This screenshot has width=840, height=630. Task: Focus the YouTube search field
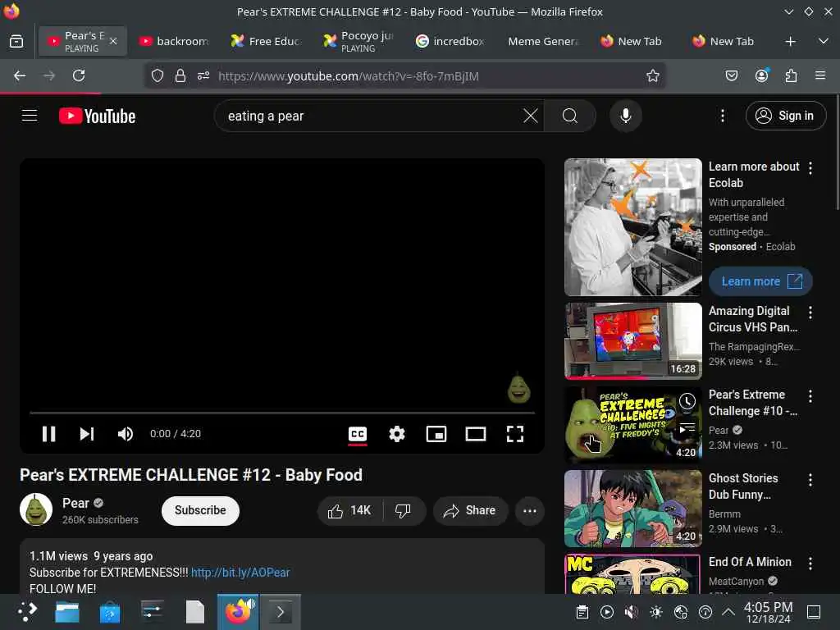(x=370, y=116)
